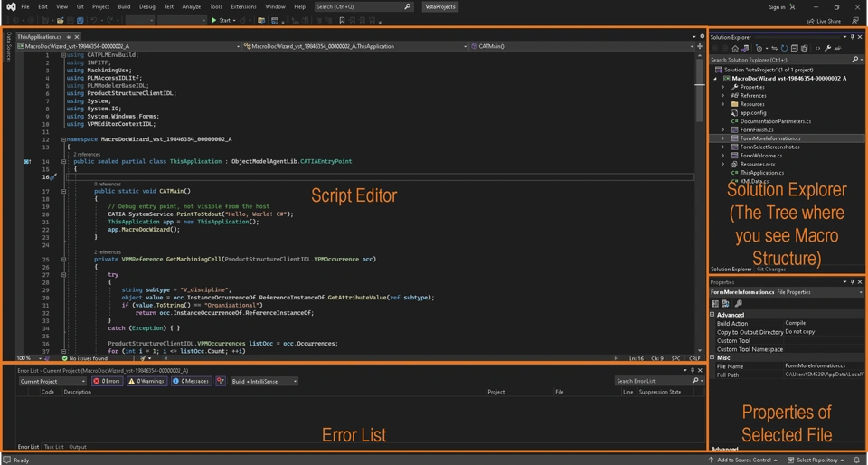Expand the References node in tree
This screenshot has width=868, height=465.
point(723,95)
